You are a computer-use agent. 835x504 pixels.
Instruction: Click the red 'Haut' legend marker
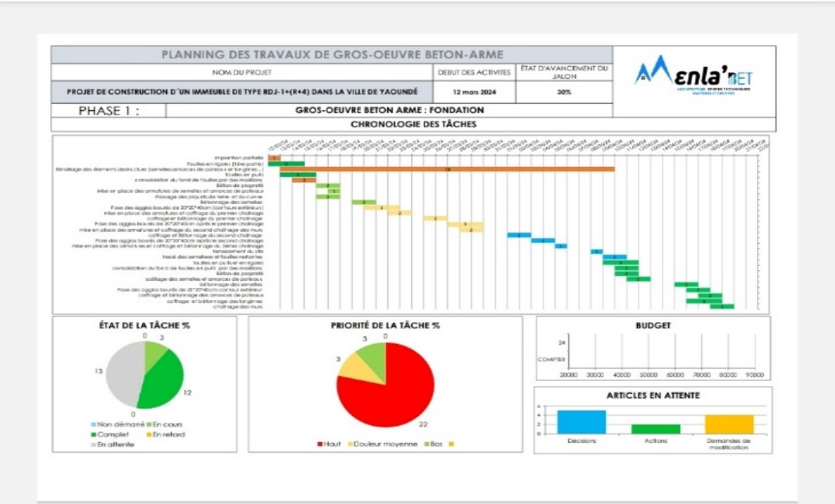coord(320,444)
